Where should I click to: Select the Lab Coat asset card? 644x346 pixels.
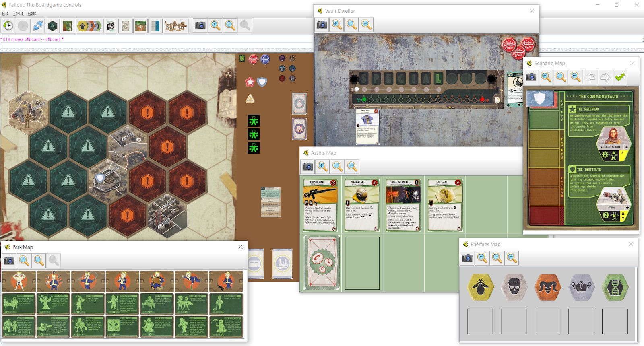pyautogui.click(x=445, y=206)
